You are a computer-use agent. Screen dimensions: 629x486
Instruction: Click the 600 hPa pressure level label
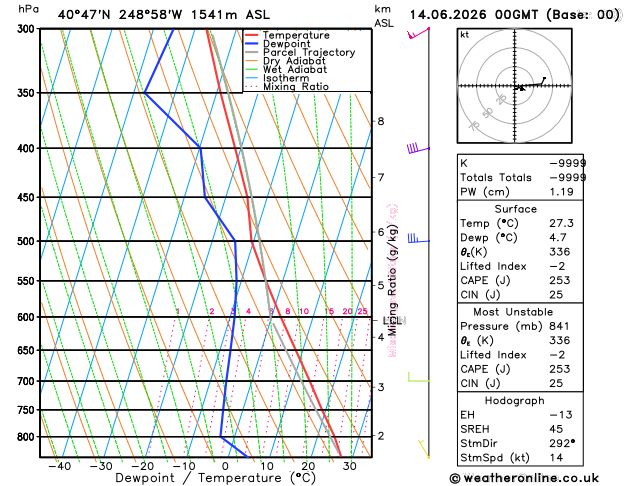(28, 317)
